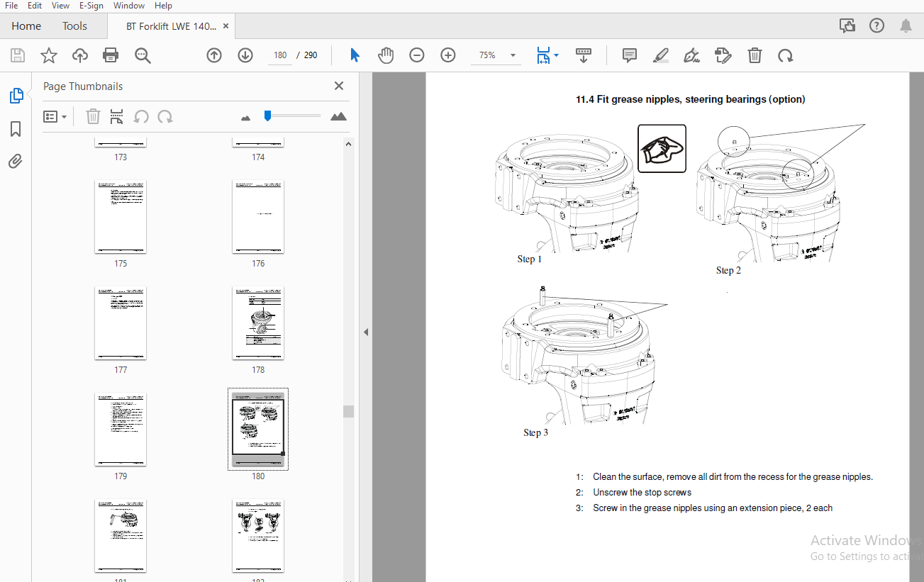Click the page number field showing 180
The width and height of the screenshot is (924, 582).
280,55
